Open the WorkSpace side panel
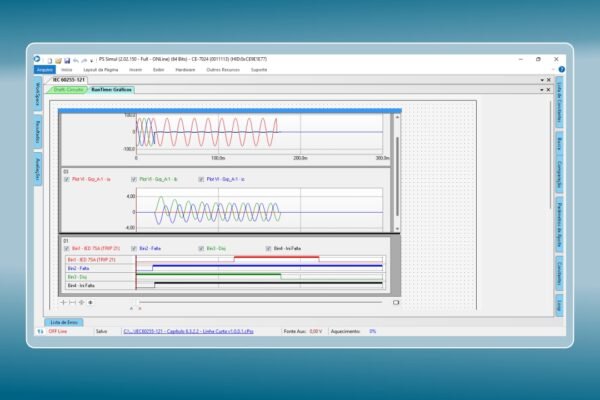The image size is (600, 400). (38, 94)
